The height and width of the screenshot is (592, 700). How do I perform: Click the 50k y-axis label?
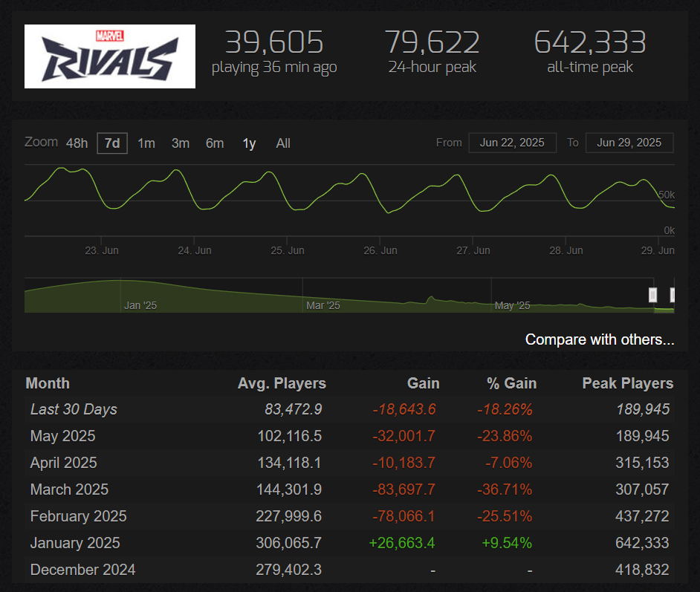coord(667,195)
